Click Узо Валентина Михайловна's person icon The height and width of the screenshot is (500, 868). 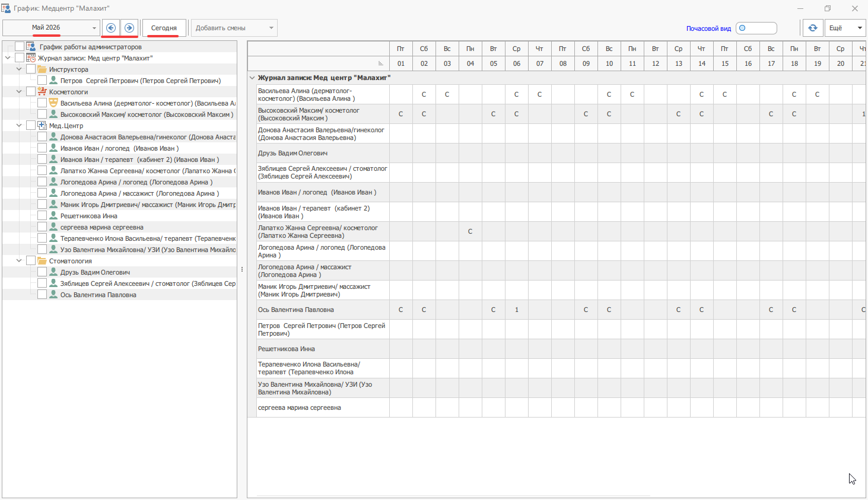tap(53, 250)
